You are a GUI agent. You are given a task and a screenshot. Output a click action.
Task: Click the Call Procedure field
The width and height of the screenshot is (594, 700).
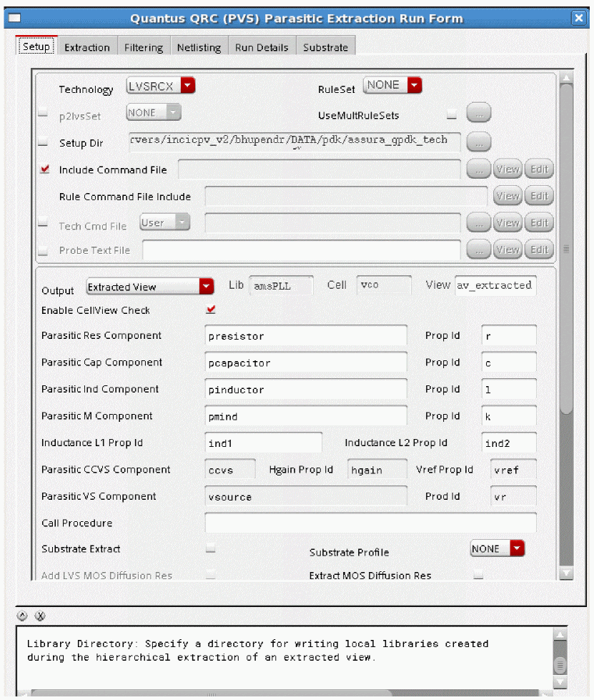pyautogui.click(x=370, y=523)
